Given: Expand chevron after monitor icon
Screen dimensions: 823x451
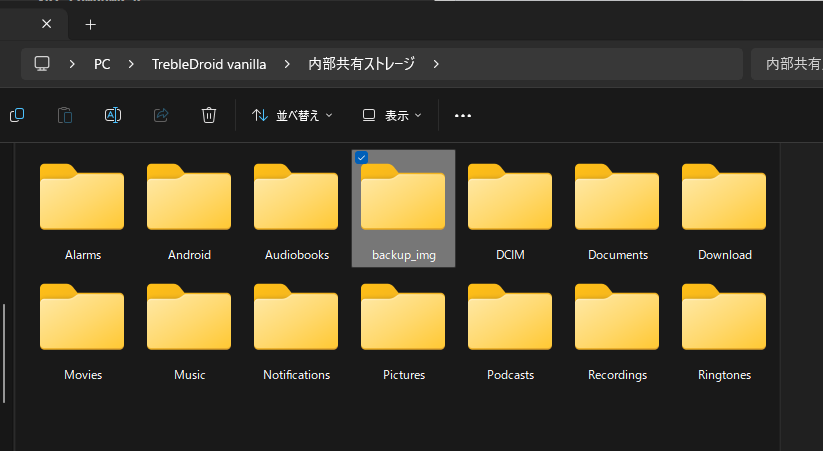Looking at the screenshot, I should pyautogui.click(x=72, y=64).
